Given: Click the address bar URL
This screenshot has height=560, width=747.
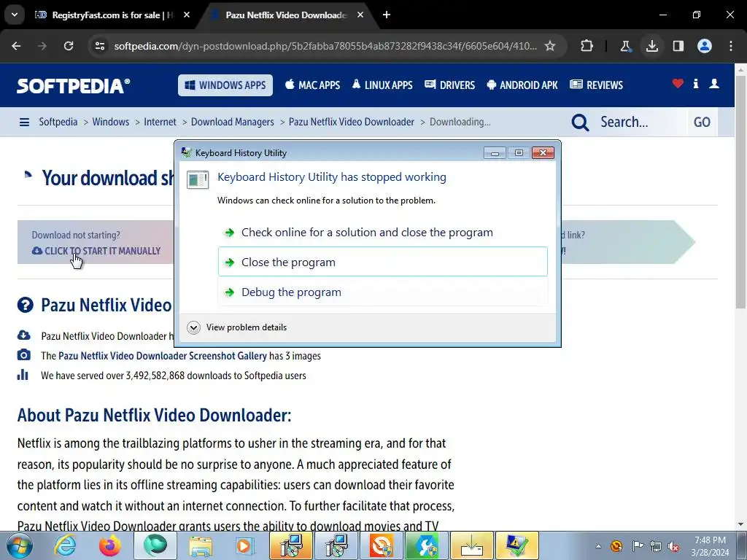Looking at the screenshot, I should 325,46.
